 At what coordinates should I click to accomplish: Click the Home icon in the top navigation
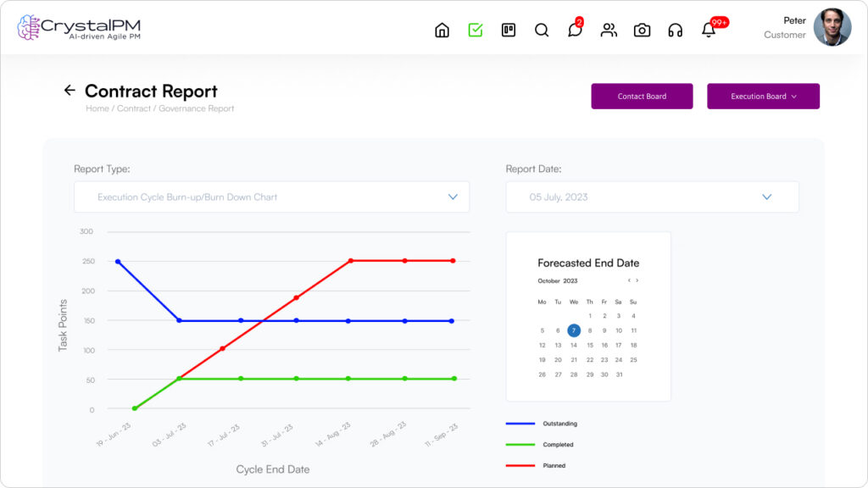pyautogui.click(x=442, y=30)
